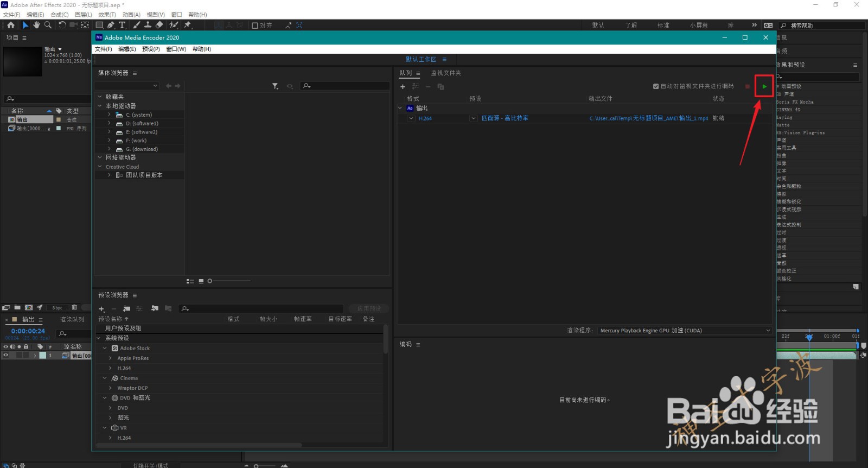The image size is (868, 468).
Task: Select the 团队项目版本 tree item
Action: coord(144,175)
